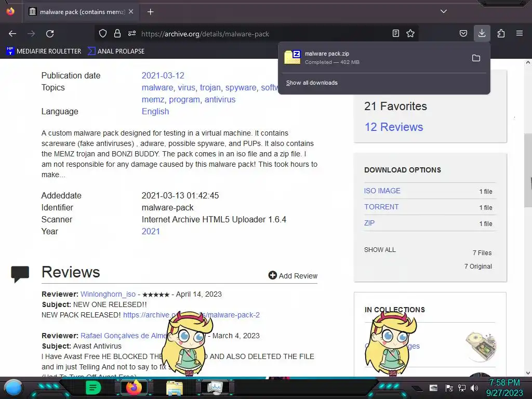Viewport: 532px width, 399px height.
Task: Open system monitor app on taskbar
Action: pos(215,388)
